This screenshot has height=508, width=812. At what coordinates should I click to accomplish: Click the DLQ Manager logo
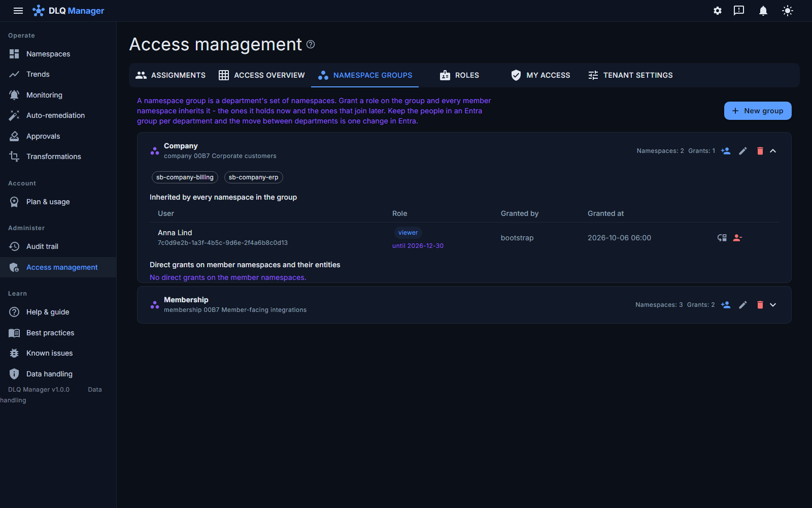click(68, 11)
